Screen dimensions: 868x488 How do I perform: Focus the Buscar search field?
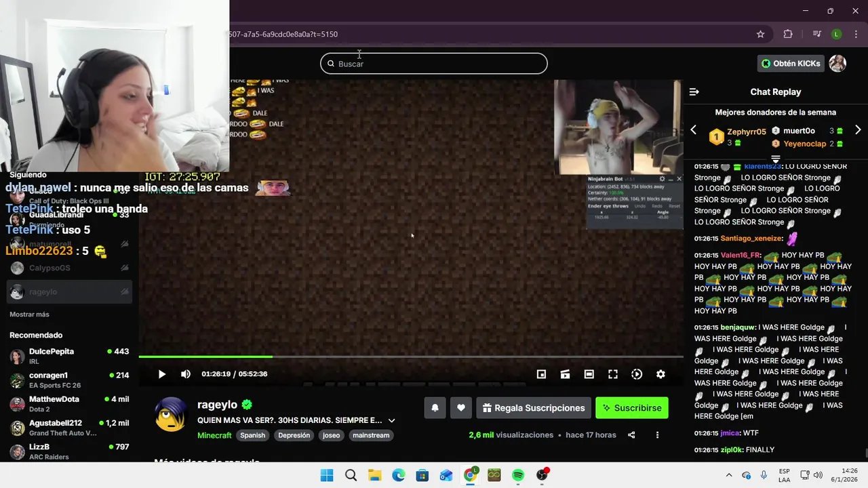coord(434,64)
